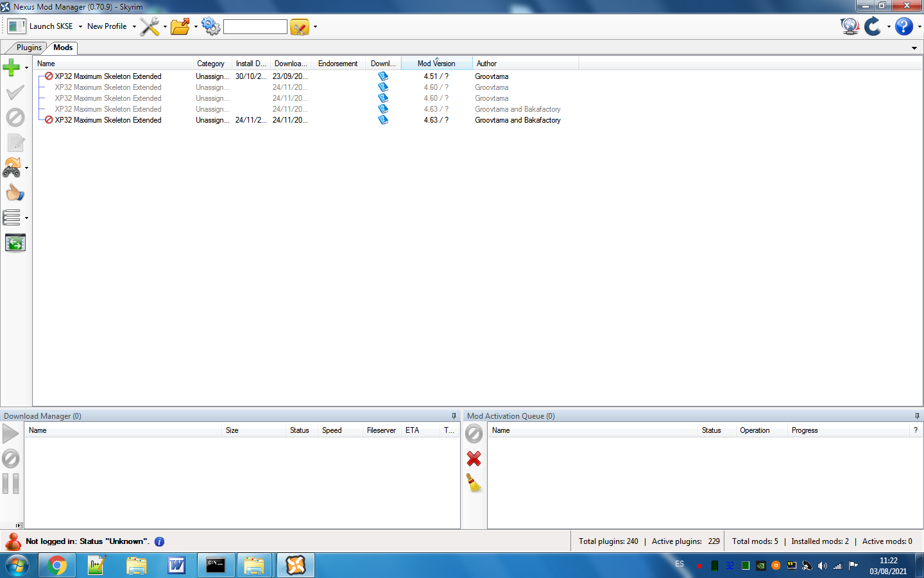Click the green export mod list icon
The height and width of the screenshot is (578, 924).
point(15,243)
